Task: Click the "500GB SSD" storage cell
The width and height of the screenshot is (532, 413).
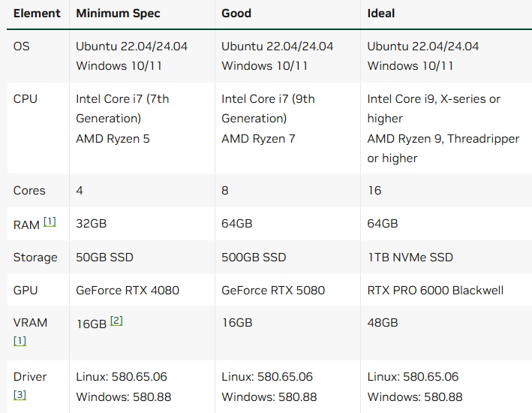Action: (x=254, y=257)
